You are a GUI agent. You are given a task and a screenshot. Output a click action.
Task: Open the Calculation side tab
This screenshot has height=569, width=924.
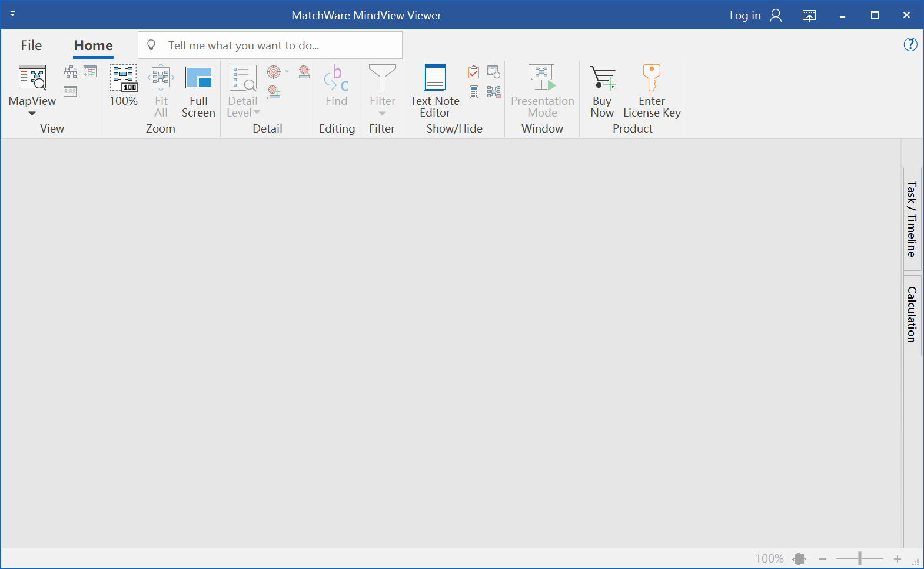point(912,315)
